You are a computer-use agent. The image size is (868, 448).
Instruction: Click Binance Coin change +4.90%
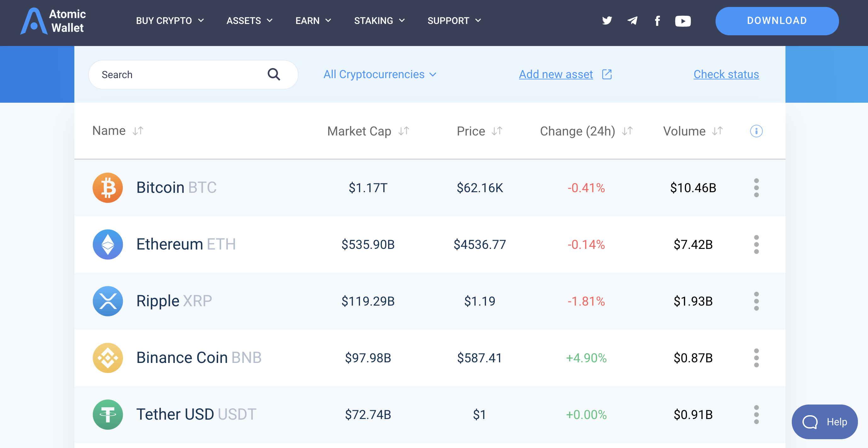tap(586, 357)
